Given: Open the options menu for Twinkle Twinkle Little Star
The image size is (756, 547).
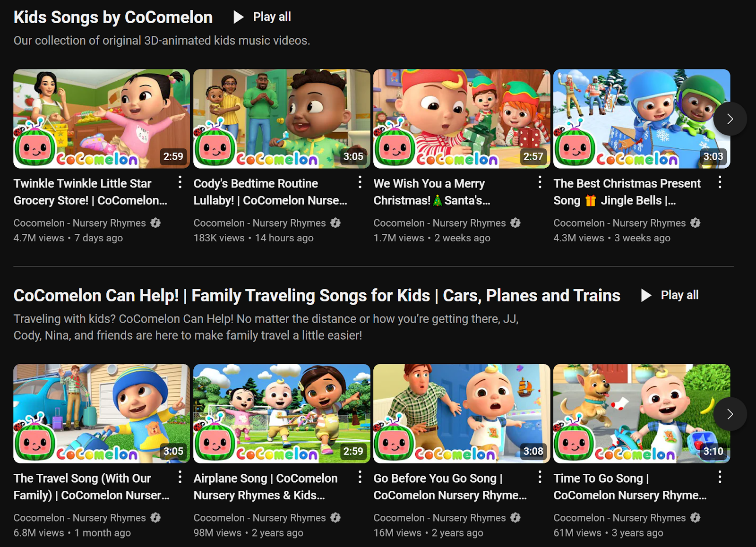Looking at the screenshot, I should pos(180,182).
